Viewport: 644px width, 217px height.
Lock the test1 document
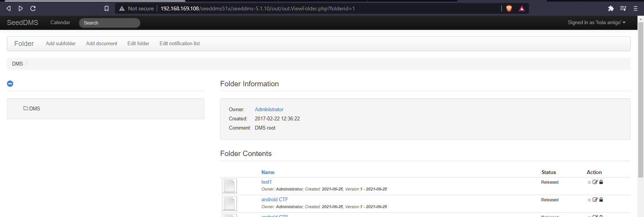click(601, 182)
